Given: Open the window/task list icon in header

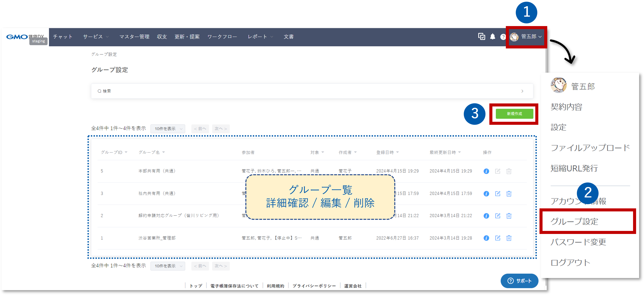Looking at the screenshot, I should click(481, 37).
